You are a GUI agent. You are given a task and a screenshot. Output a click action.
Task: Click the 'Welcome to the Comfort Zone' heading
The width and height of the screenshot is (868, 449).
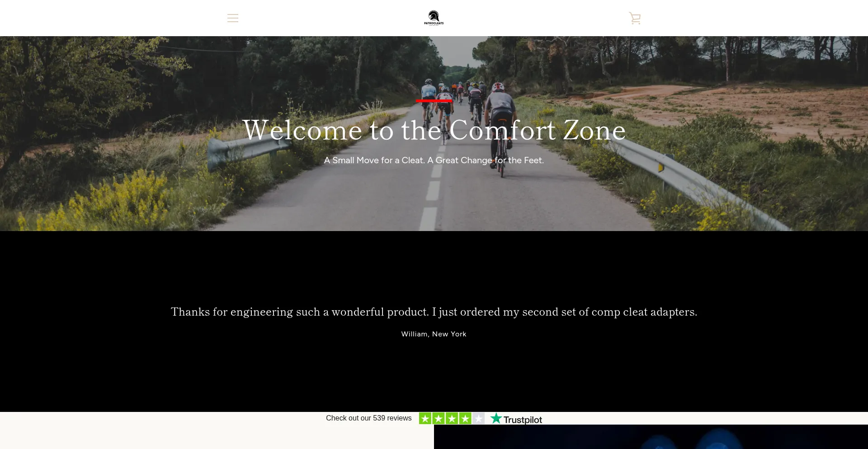click(x=434, y=130)
